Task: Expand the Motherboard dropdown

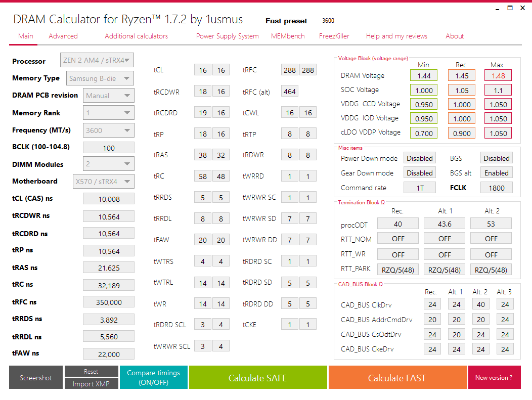Action: tap(104, 181)
